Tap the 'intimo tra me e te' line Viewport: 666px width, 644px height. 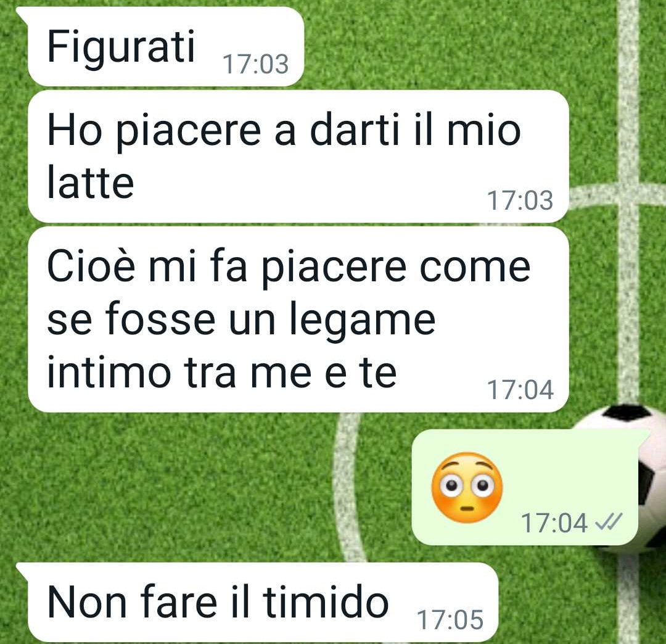(222, 372)
